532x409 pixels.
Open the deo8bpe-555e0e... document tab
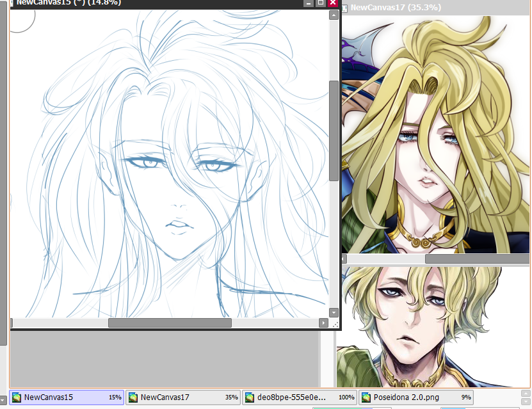(299, 397)
